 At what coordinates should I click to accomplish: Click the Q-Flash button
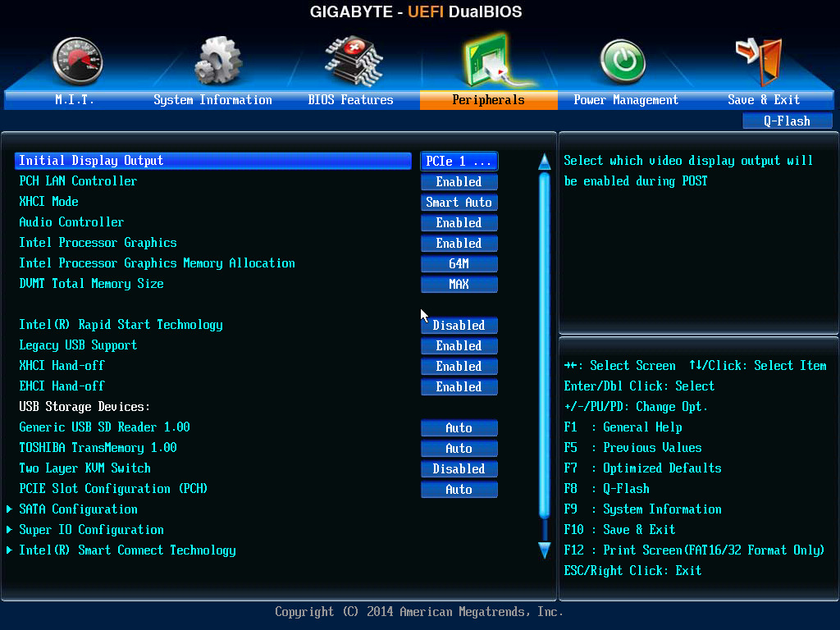pyautogui.click(x=787, y=121)
